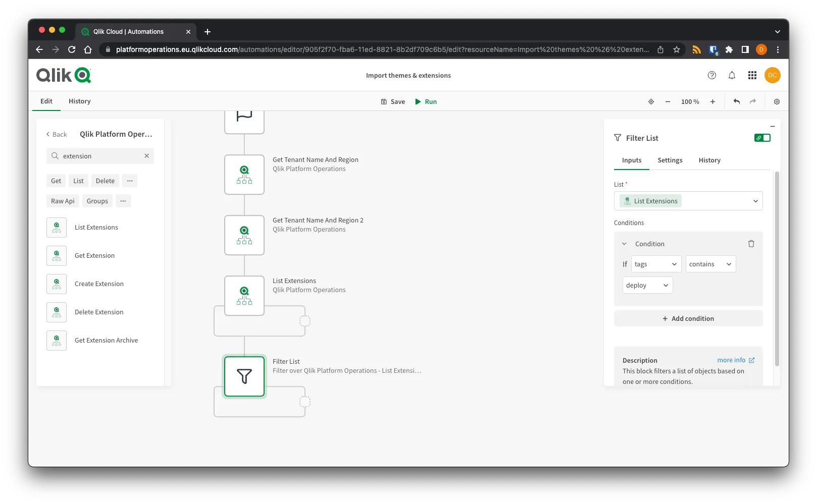Click the undo arrow in toolbar
817x504 pixels.
click(x=737, y=101)
